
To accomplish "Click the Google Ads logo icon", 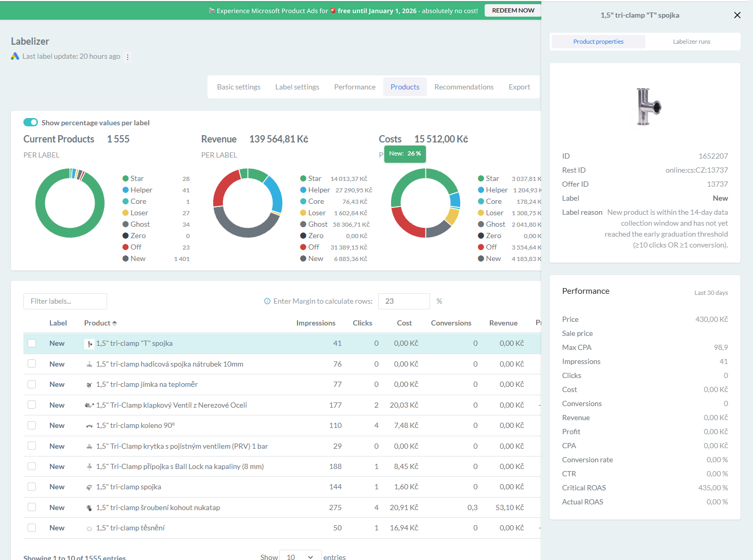I will (x=15, y=56).
